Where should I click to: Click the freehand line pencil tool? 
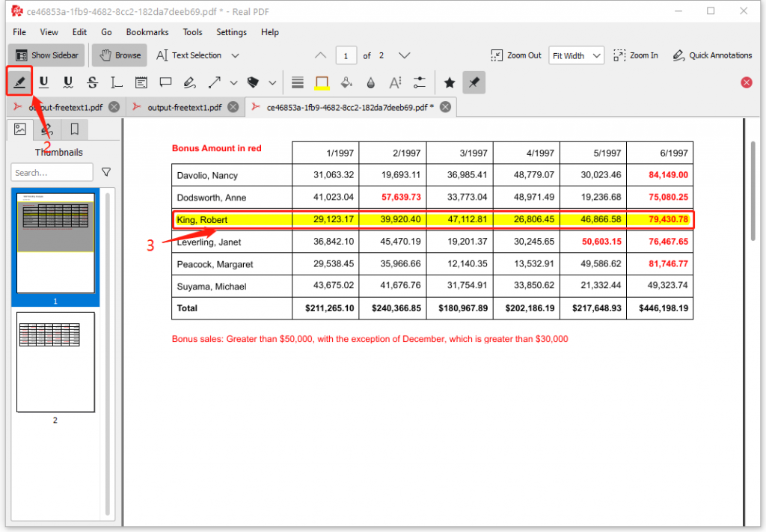pos(189,82)
